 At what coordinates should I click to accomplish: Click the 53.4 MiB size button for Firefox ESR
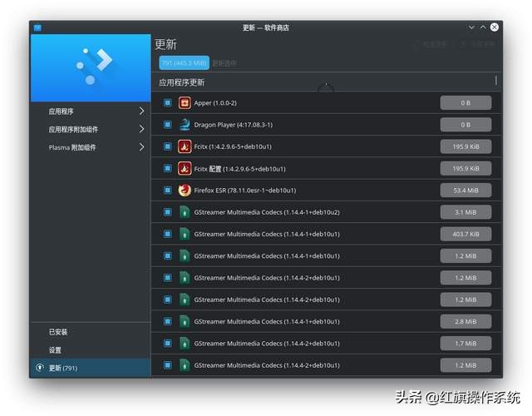pos(465,191)
